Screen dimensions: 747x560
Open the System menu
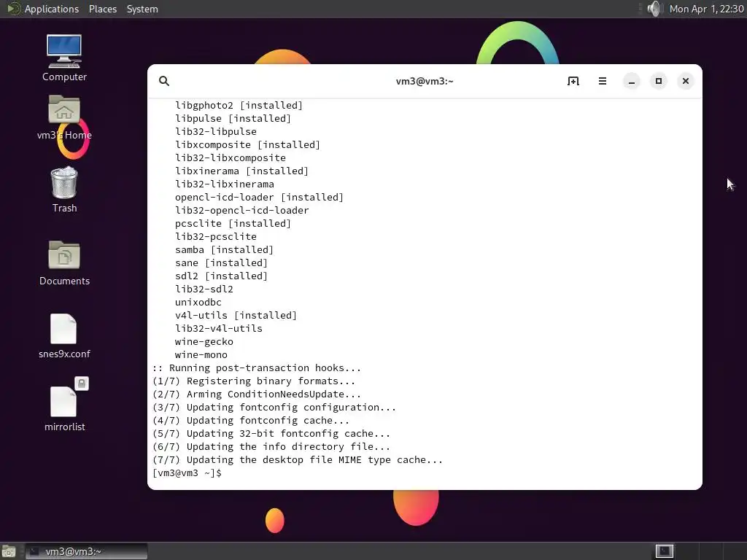coord(142,9)
